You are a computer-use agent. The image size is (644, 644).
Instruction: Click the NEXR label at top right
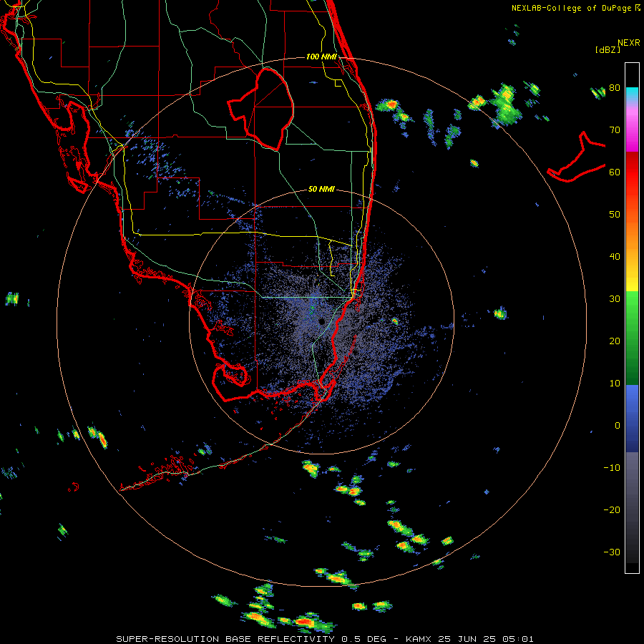[x=628, y=43]
